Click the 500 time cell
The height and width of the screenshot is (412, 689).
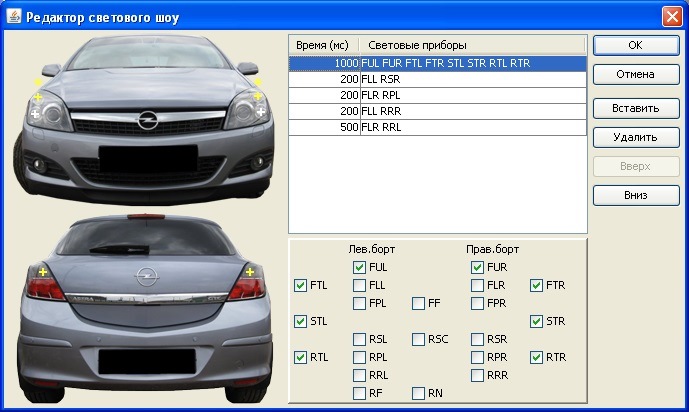coord(324,127)
